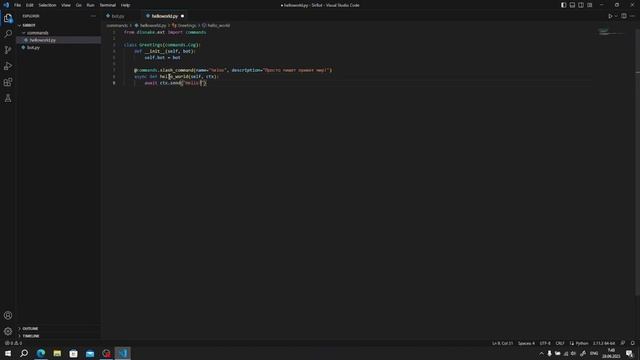
Task: Click the Ln/Col cursor position status item
Action: (502, 343)
